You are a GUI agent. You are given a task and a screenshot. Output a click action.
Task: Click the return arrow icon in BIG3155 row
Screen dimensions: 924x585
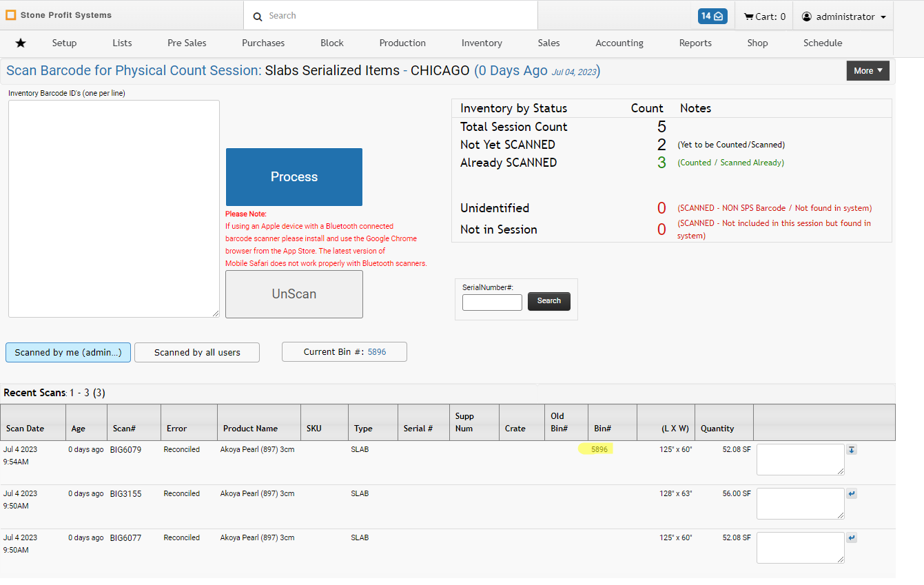coord(852,494)
